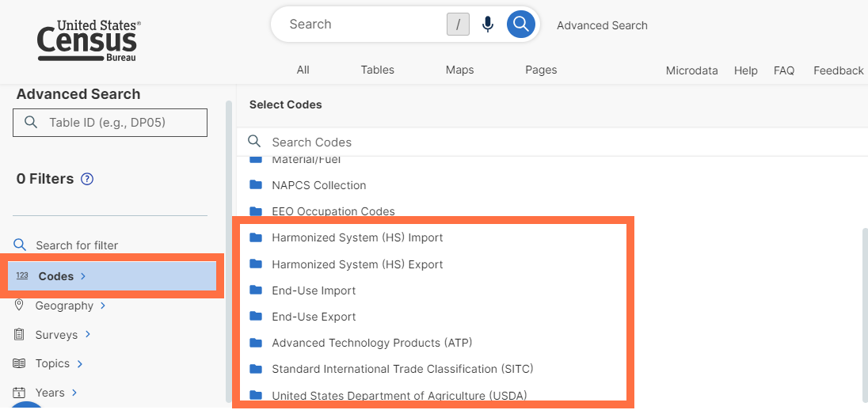This screenshot has height=410, width=868.
Task: Click the SITC folder icon
Action: click(255, 369)
